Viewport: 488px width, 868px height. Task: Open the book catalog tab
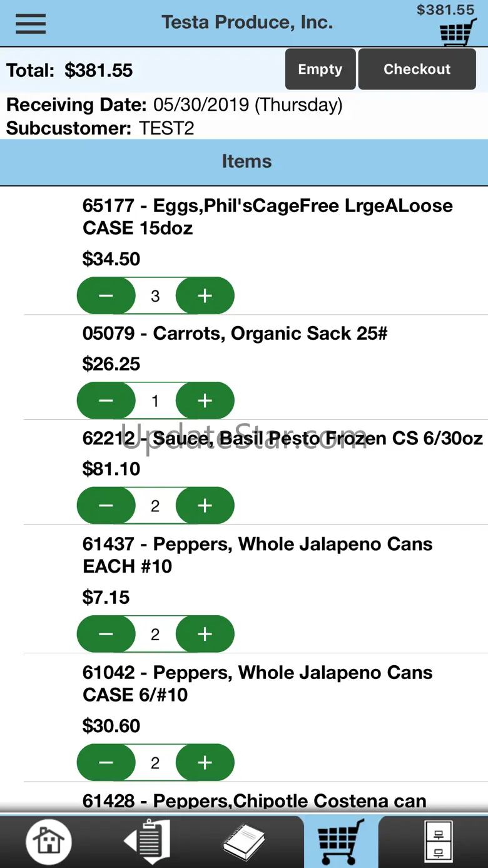pos(244,841)
